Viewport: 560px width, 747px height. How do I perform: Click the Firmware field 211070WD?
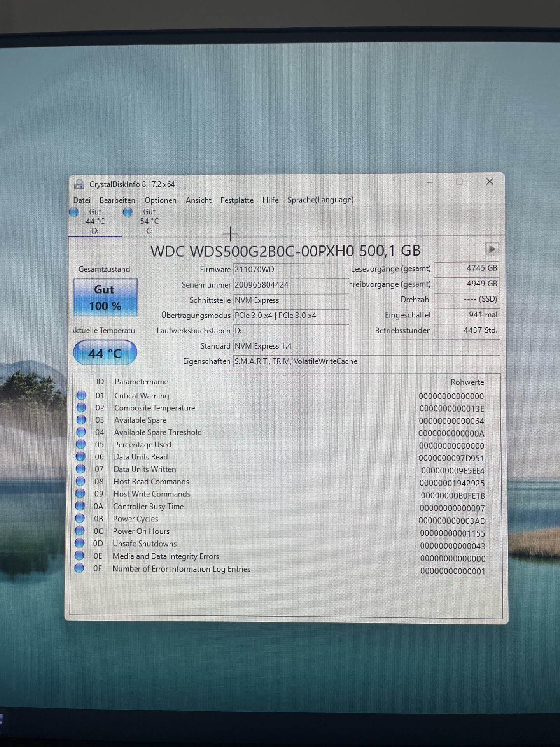(291, 269)
